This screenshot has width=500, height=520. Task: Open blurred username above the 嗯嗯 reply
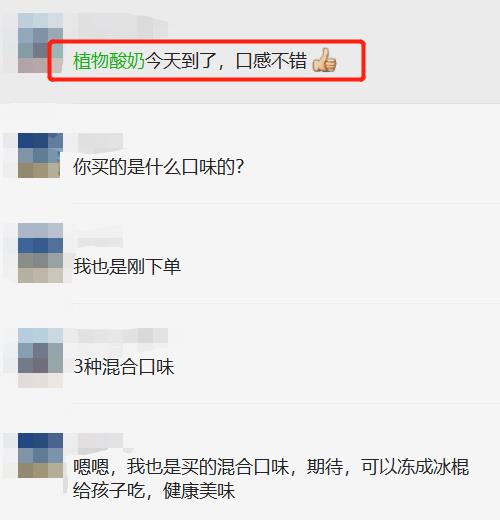[100, 442]
